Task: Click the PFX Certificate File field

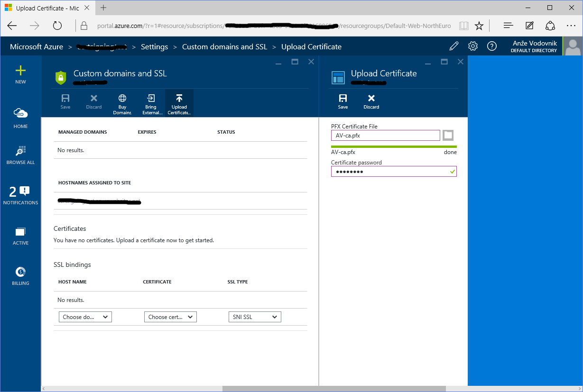Action: 386,135
